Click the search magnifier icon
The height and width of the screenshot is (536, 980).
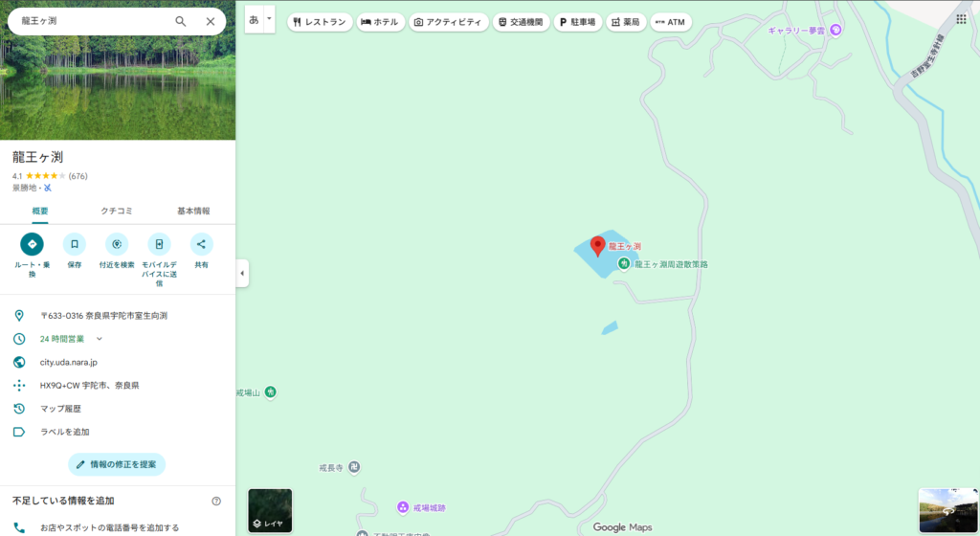(x=181, y=21)
